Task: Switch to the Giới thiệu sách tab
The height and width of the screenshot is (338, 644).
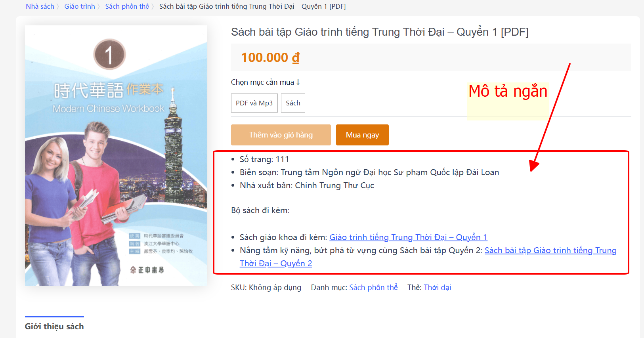Action: click(54, 327)
